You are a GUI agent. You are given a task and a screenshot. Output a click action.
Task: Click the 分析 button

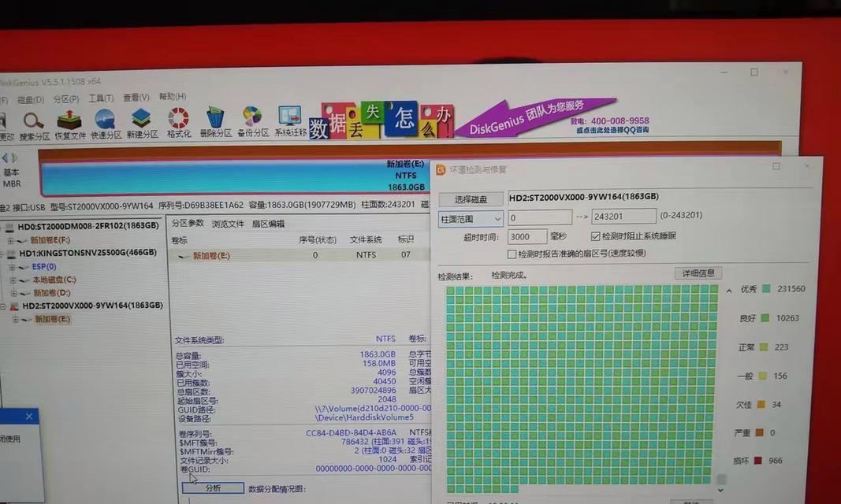click(213, 488)
